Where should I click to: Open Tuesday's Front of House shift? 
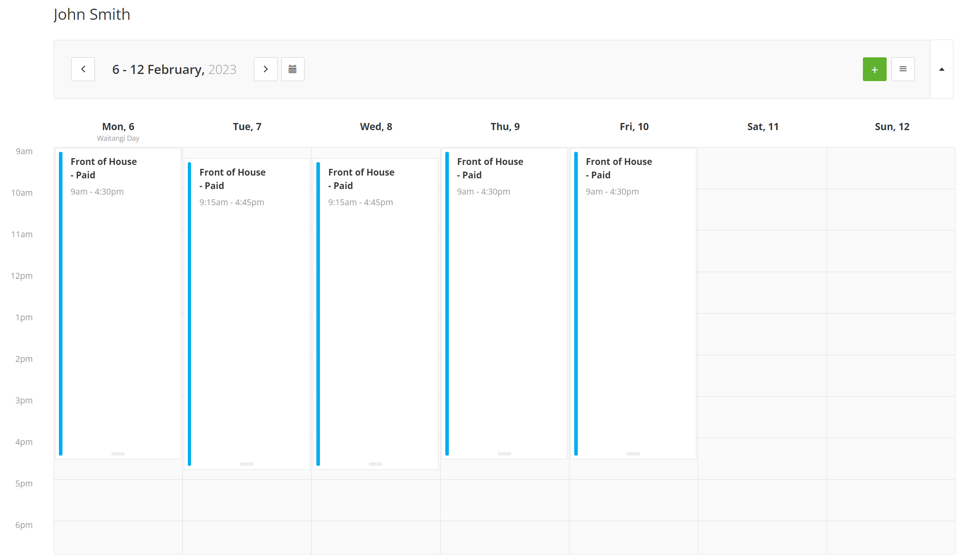247,314
